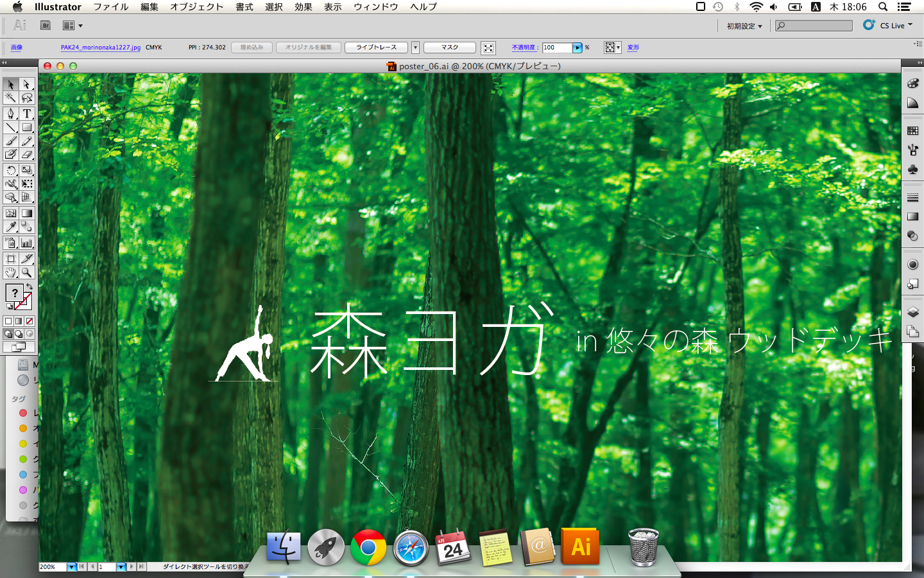Open the 効果 menu
Image resolution: width=924 pixels, height=578 pixels.
[304, 7]
